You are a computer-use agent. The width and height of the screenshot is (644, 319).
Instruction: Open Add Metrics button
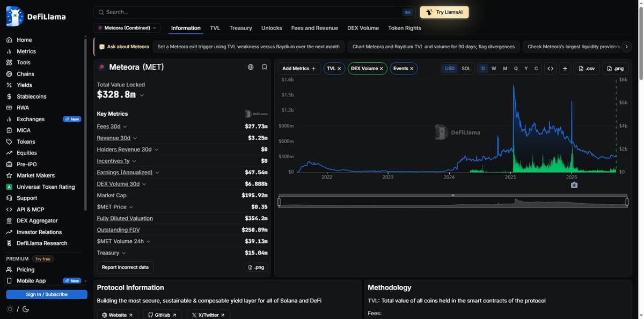point(299,69)
